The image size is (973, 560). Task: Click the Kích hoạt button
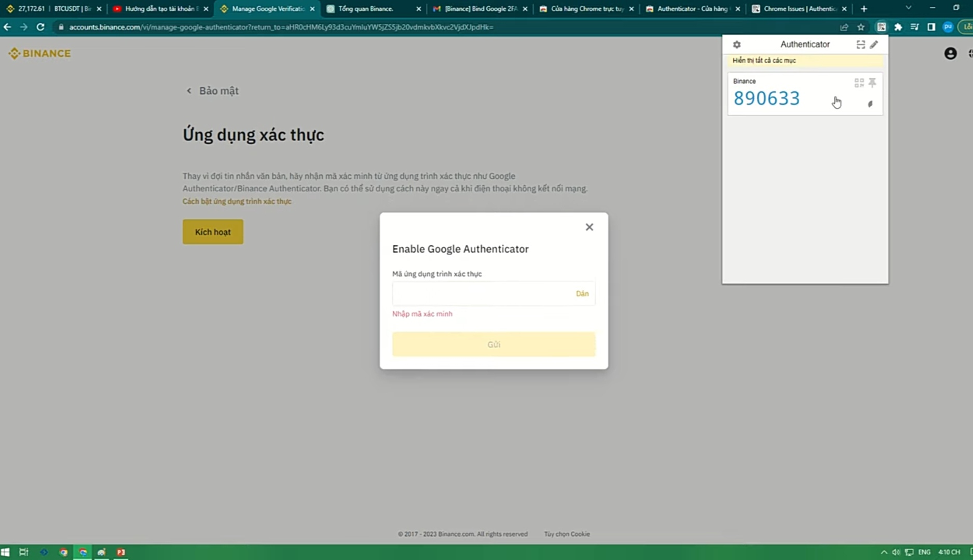coord(213,232)
